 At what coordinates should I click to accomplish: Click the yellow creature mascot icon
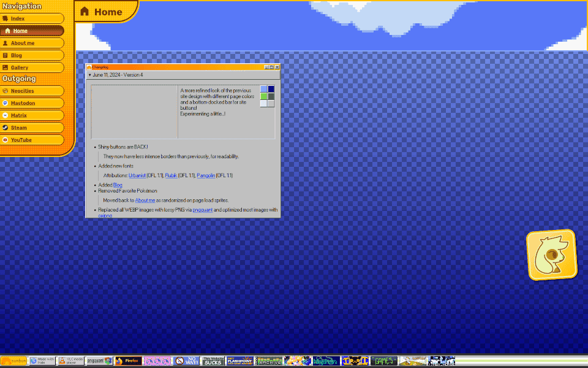552,255
